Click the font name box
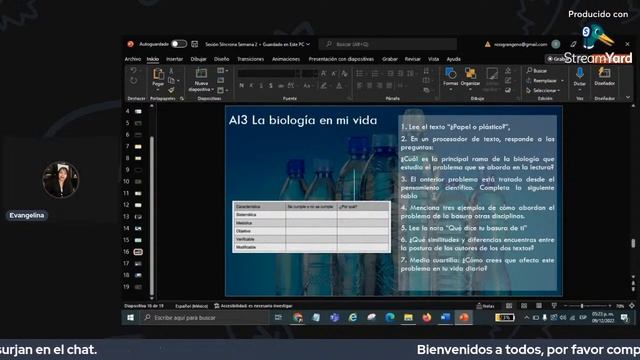Image resolution: width=640 pixels, height=360 pixels. tap(269, 73)
